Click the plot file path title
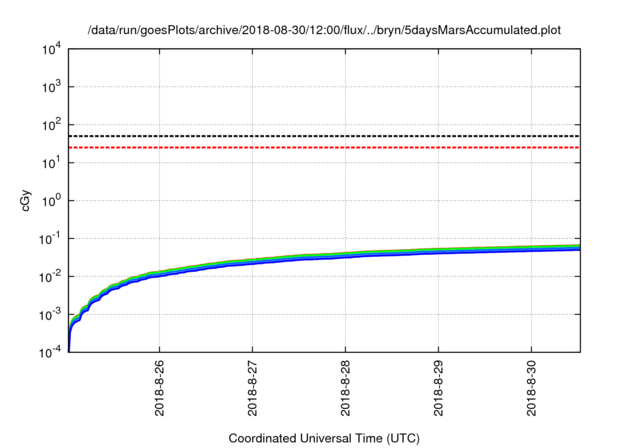The image size is (640, 448). (324, 30)
